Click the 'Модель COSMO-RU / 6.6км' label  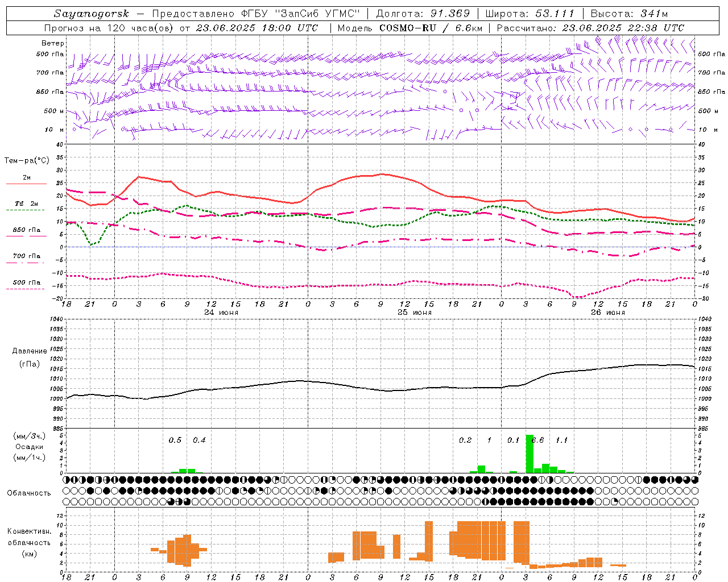point(410,28)
